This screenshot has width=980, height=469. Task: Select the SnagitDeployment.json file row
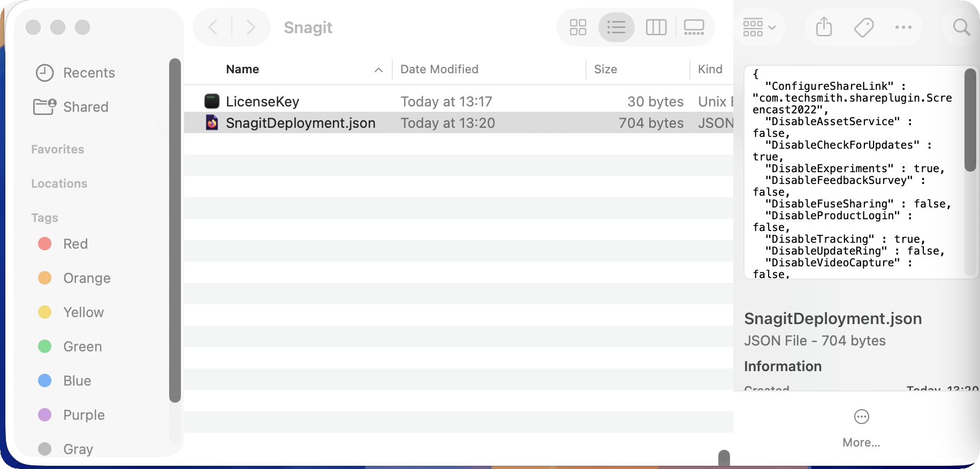(x=459, y=123)
